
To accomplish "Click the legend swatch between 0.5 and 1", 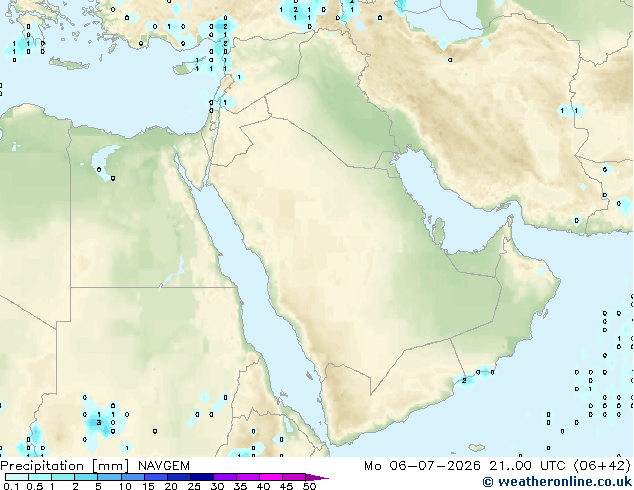I will [40, 477].
